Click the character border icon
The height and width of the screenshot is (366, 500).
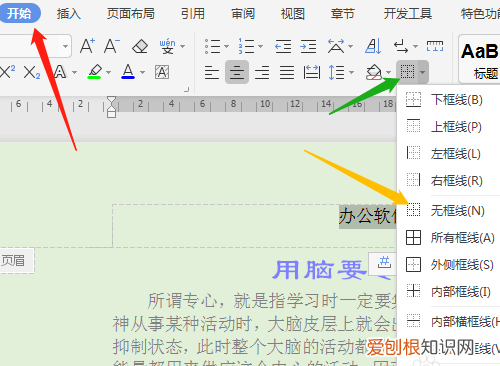pos(162,72)
